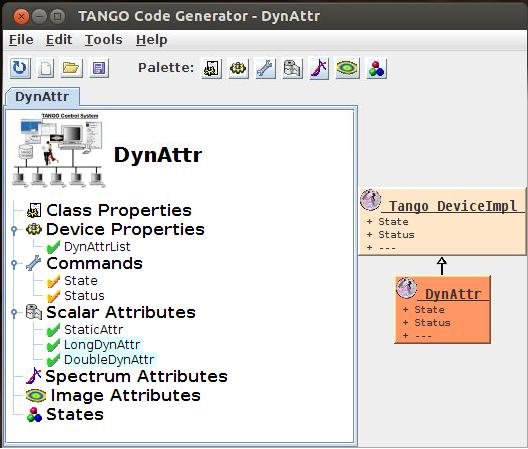Create a new class with blank page icon

pyautogui.click(x=46, y=68)
